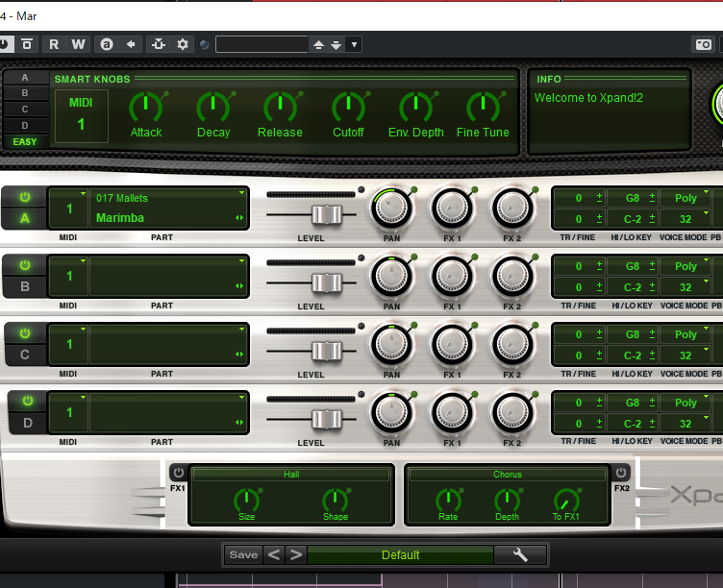Toggle Part D power button
This screenshot has height=588, width=723.
click(x=28, y=401)
